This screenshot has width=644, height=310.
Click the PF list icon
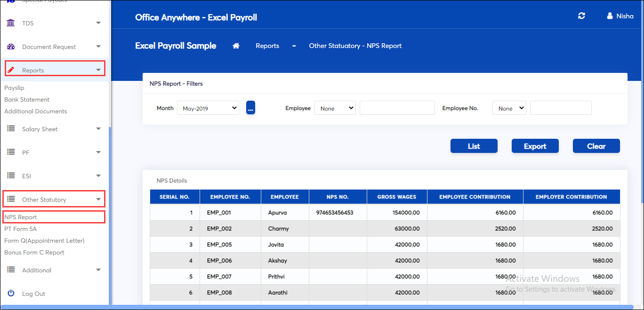pyautogui.click(x=11, y=152)
